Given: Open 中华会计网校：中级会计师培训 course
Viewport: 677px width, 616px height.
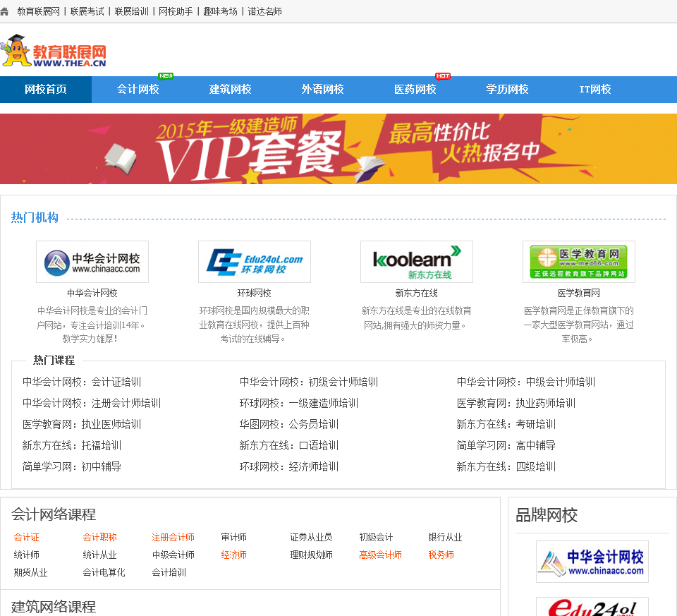Looking at the screenshot, I should [526, 382].
